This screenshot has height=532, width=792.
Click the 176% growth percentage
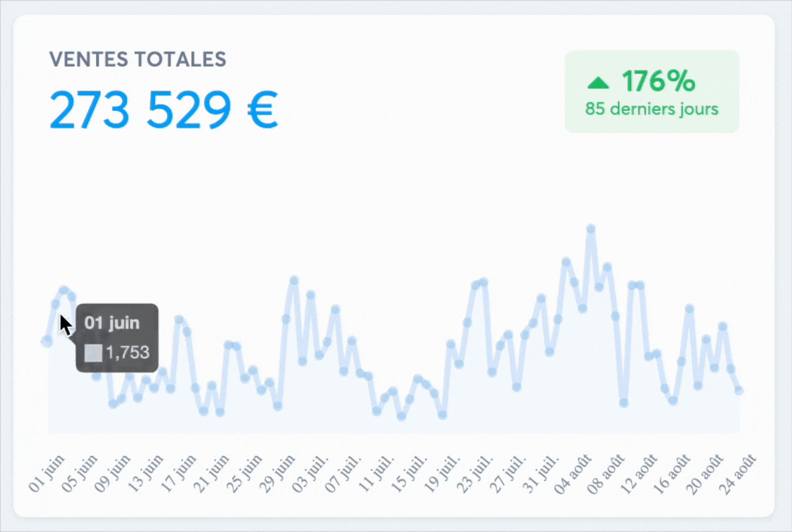[658, 81]
